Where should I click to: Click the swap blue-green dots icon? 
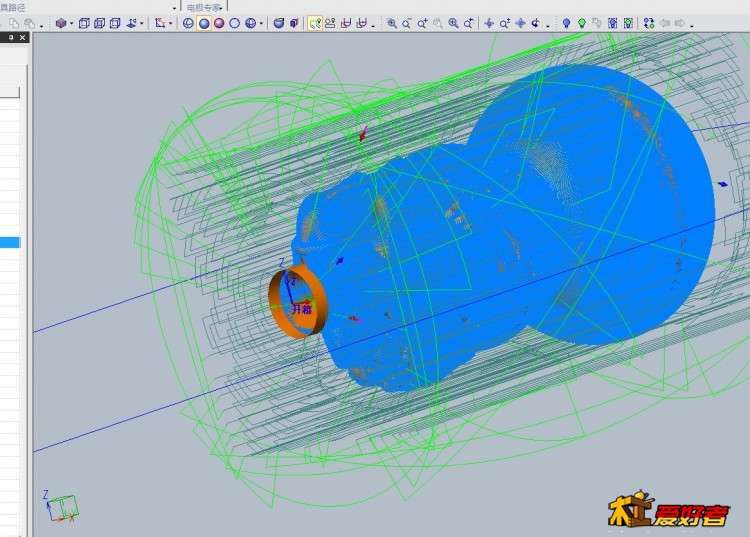649,23
